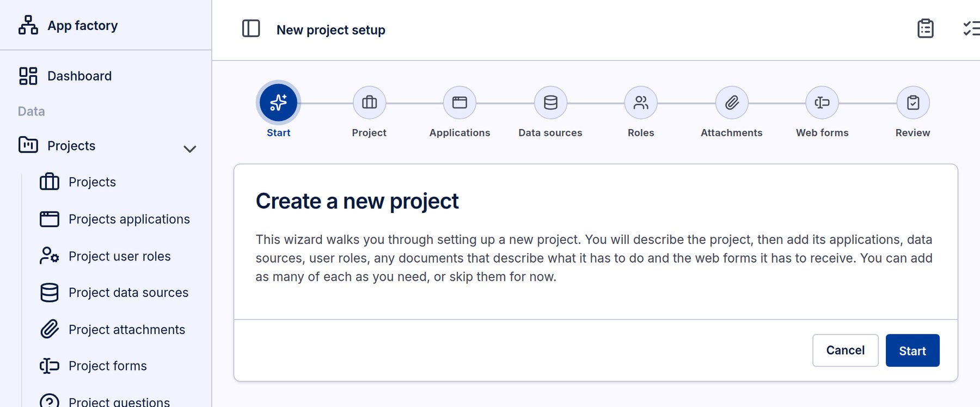Click the Create a new project heading

pyautogui.click(x=357, y=201)
